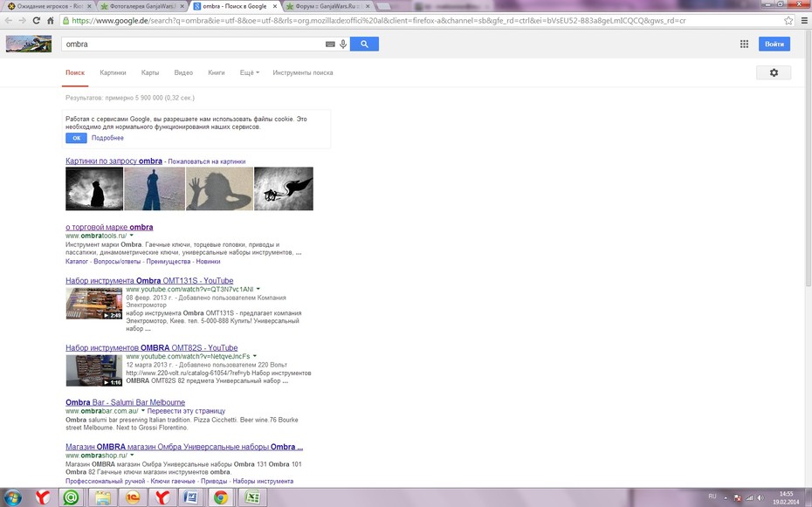The width and height of the screenshot is (812, 507).
Task: Expand dropdown arrow next to ombrabar.com.au
Action: tap(143, 411)
